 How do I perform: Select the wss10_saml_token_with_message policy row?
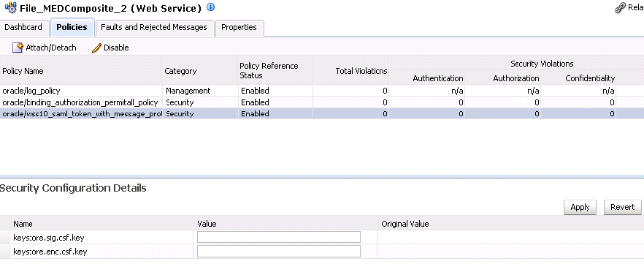click(x=322, y=114)
